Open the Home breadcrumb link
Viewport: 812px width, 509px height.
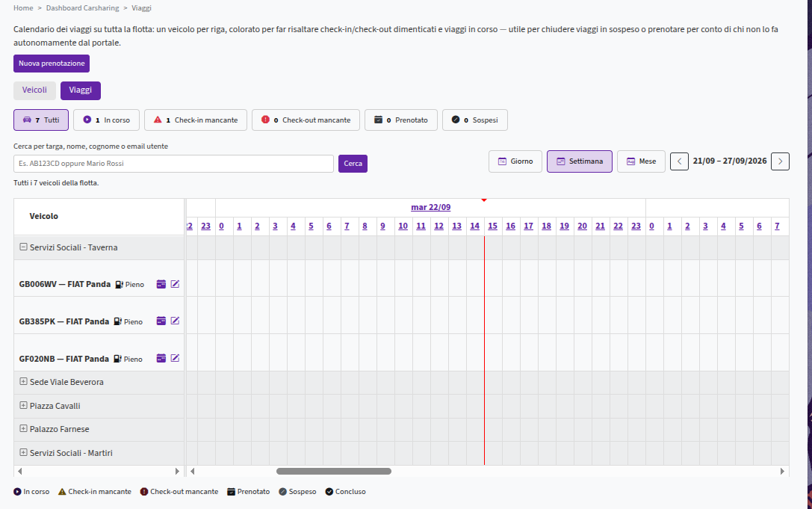coord(23,7)
